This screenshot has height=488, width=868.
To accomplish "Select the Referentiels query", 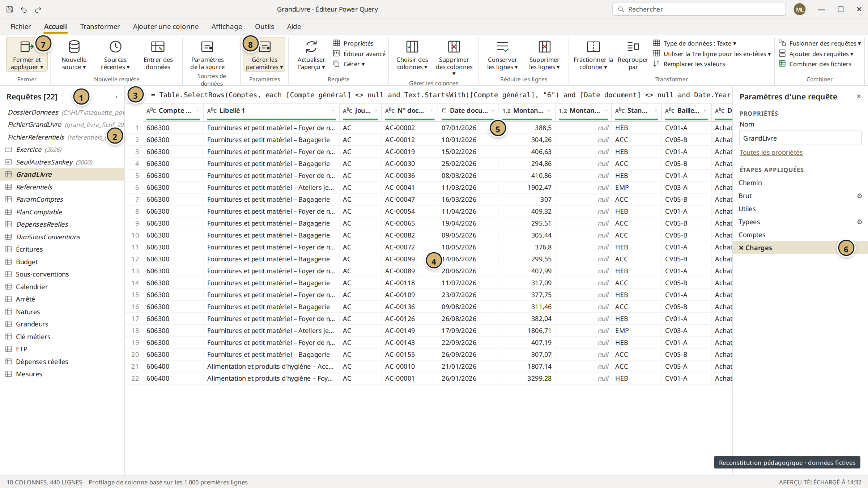I will point(62,187).
